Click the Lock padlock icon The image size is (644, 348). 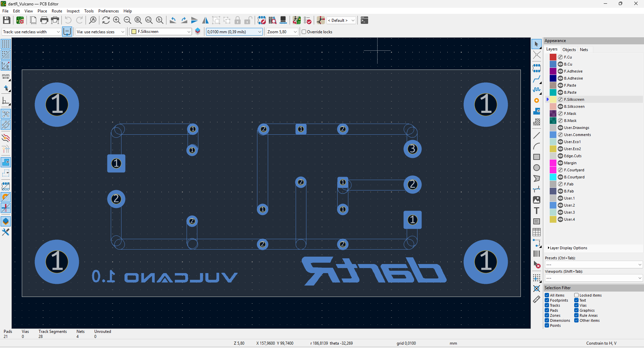tap(238, 20)
